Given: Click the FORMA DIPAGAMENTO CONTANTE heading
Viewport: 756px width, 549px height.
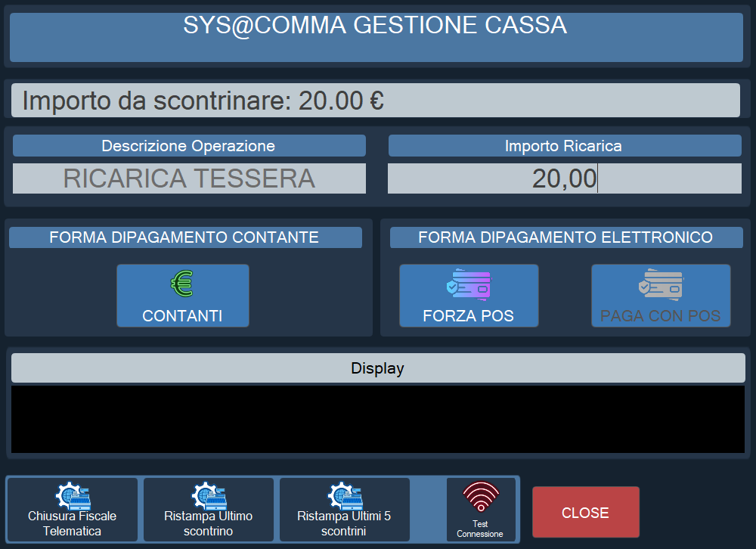Looking at the screenshot, I should (x=185, y=237).
